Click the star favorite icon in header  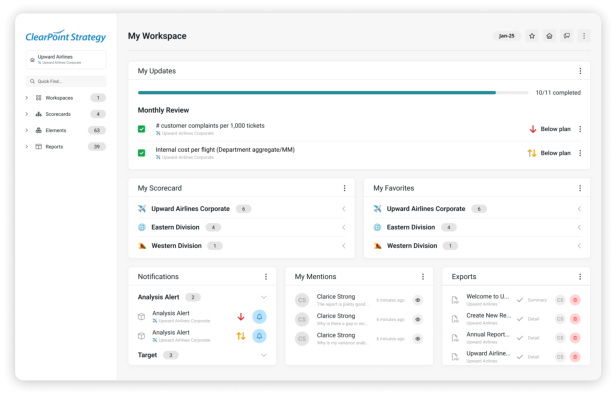(532, 36)
